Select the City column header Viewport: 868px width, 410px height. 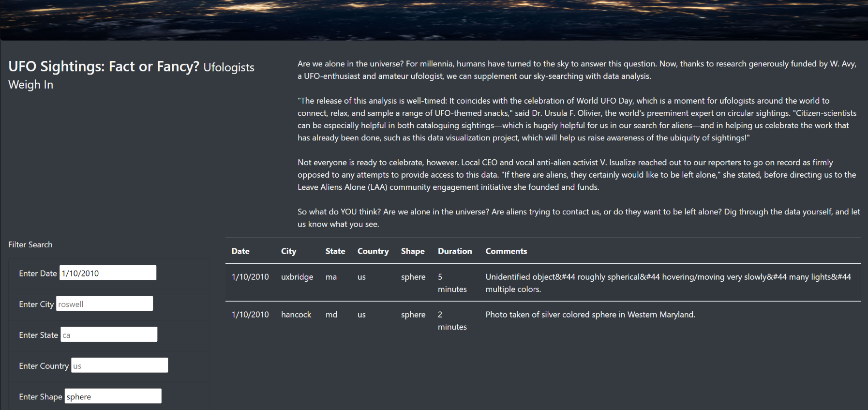[288, 251]
